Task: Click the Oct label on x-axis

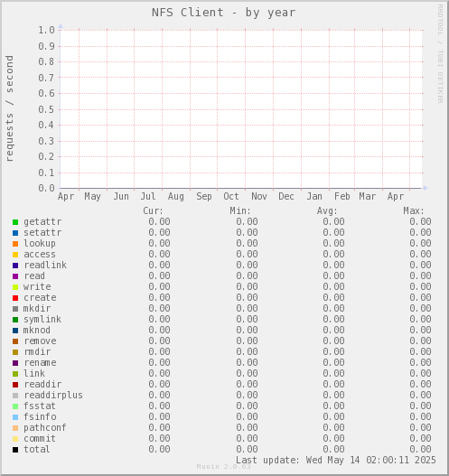Action: tap(231, 196)
